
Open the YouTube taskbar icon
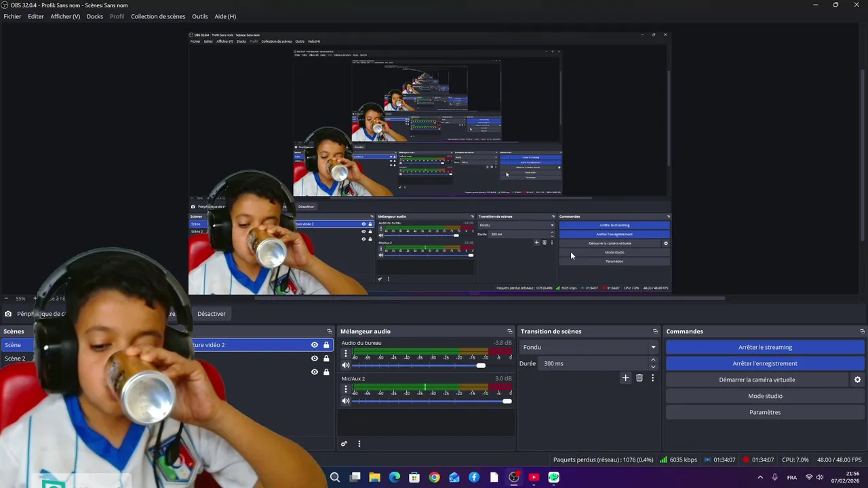534,477
